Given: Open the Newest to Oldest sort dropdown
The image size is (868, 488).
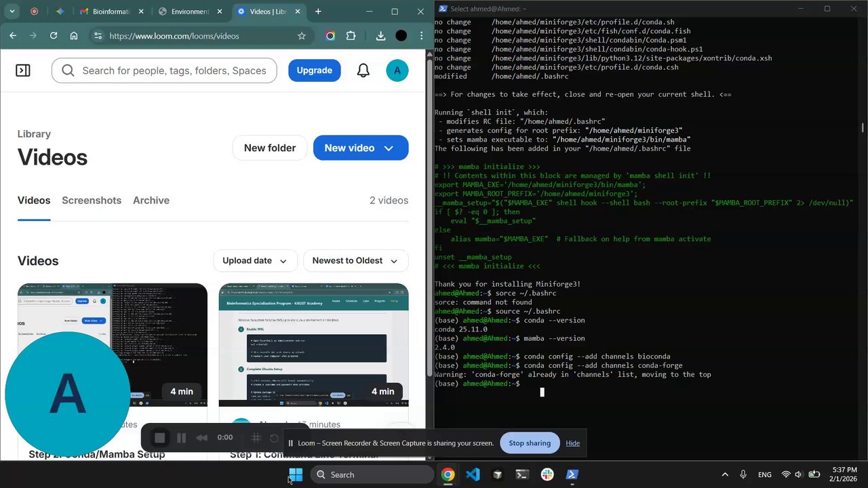Looking at the screenshot, I should (x=355, y=261).
